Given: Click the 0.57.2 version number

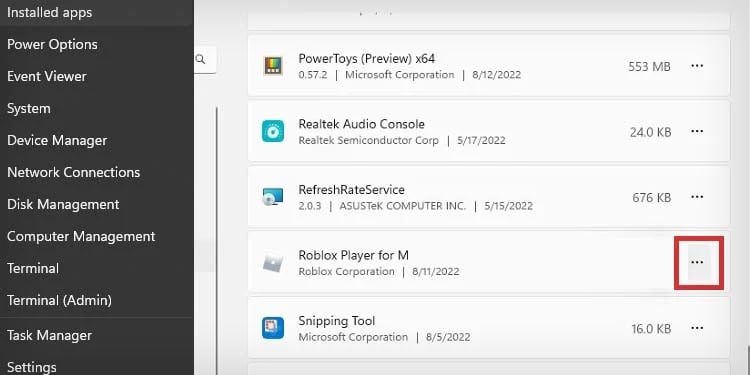Looking at the screenshot, I should tap(313, 75).
